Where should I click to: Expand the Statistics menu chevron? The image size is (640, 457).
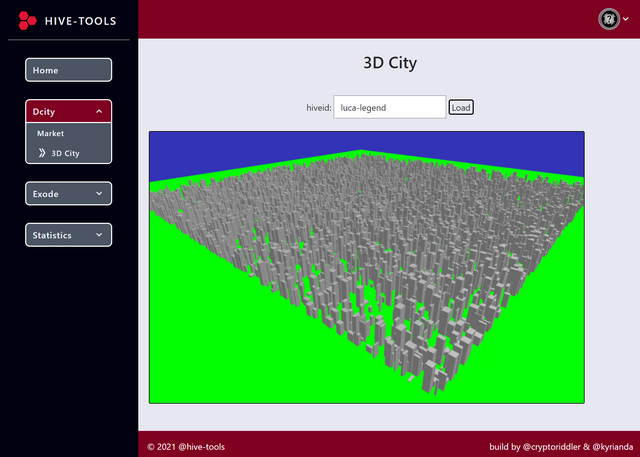(x=98, y=235)
